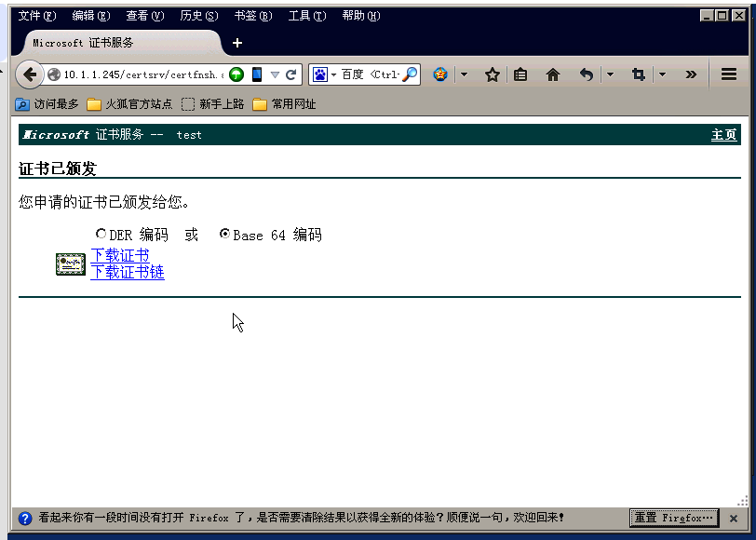Show bookmarks list icon
Screen dimensions: 756x540
click(520, 74)
